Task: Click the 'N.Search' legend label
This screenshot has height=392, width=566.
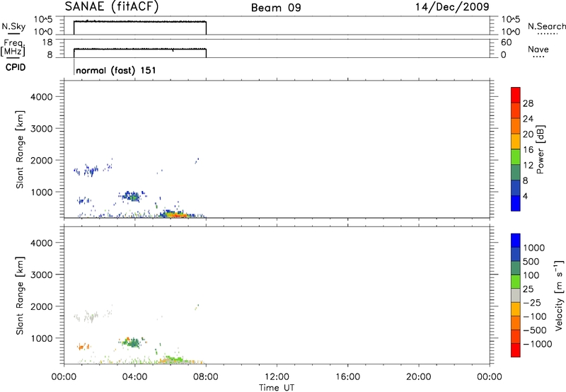Action: pos(546,26)
